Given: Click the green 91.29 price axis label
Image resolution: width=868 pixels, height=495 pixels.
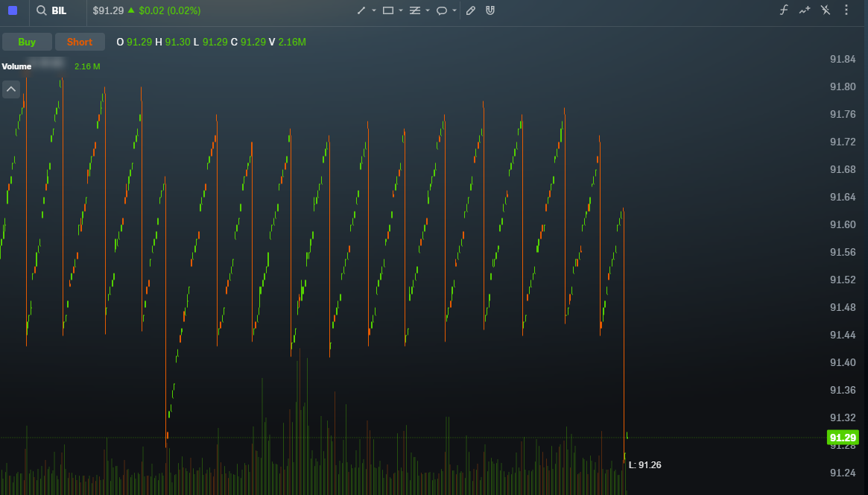Looking at the screenshot, I should coord(843,438).
